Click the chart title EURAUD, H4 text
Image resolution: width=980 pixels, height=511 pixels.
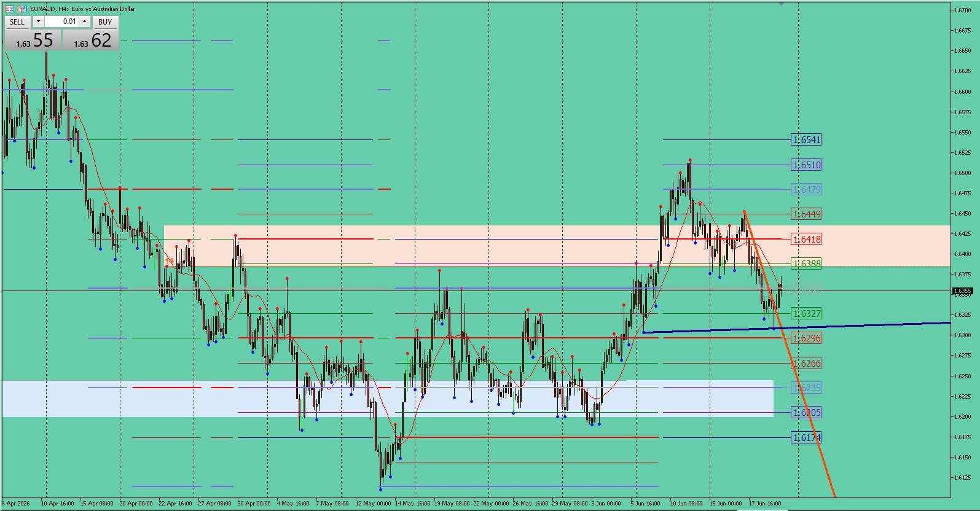point(49,9)
